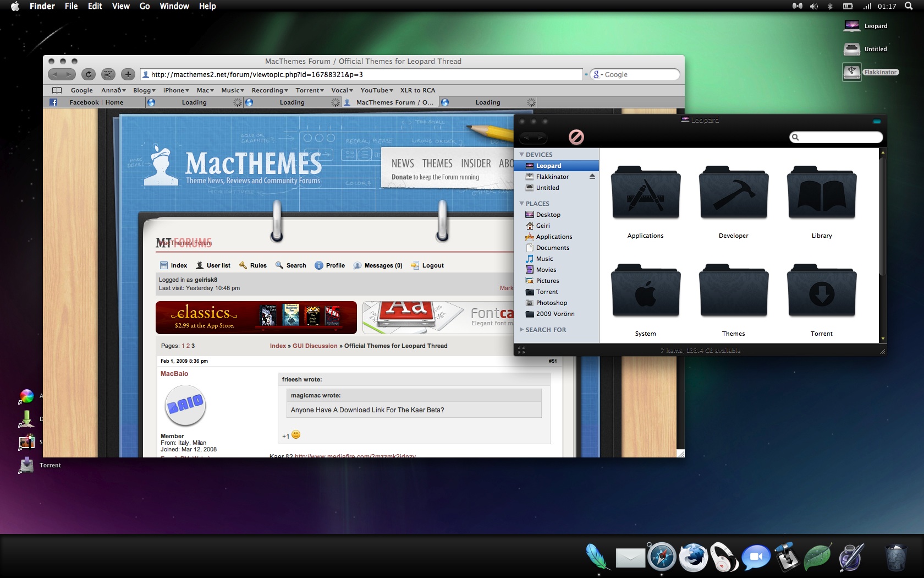Open the Torrent bookmarks dropdown
The height and width of the screenshot is (578, 924).
[310, 90]
